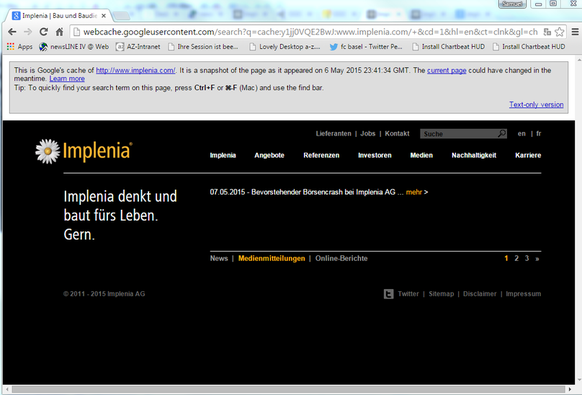Open the AZ-Intranet bookmark
The width and height of the screenshot is (582, 395).
point(138,47)
